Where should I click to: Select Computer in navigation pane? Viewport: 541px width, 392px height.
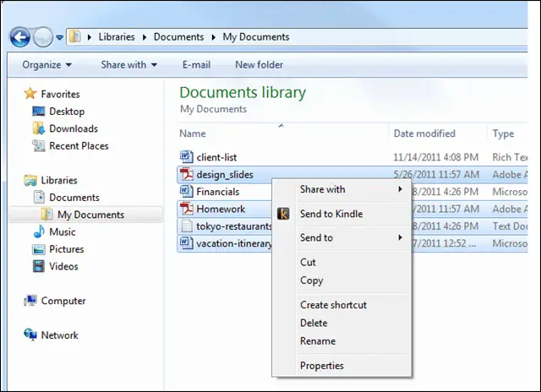click(63, 301)
